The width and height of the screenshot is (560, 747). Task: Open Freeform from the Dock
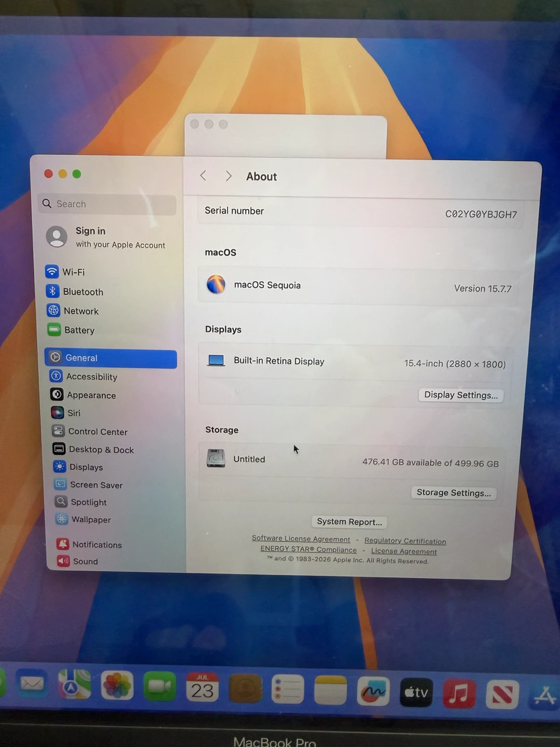point(373,691)
